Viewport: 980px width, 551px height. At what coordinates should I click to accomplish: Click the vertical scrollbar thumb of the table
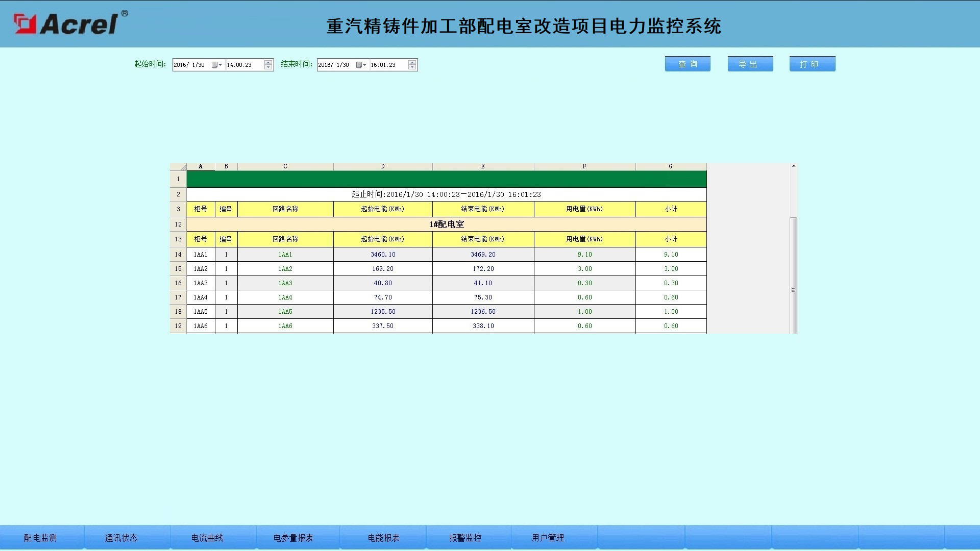pyautogui.click(x=794, y=275)
